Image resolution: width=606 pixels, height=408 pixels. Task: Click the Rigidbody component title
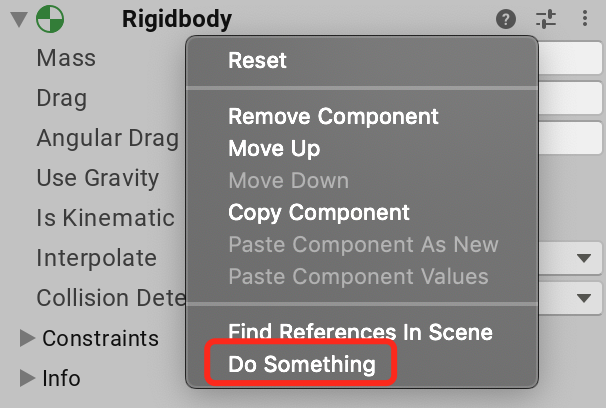click(x=177, y=19)
